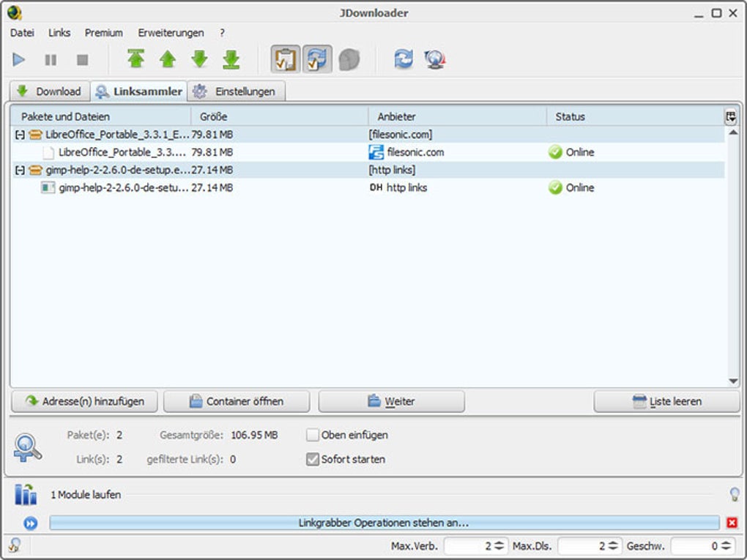Image resolution: width=747 pixels, height=560 pixels.
Task: Click Adresse(n) hinzufügen button
Action: [x=84, y=401]
